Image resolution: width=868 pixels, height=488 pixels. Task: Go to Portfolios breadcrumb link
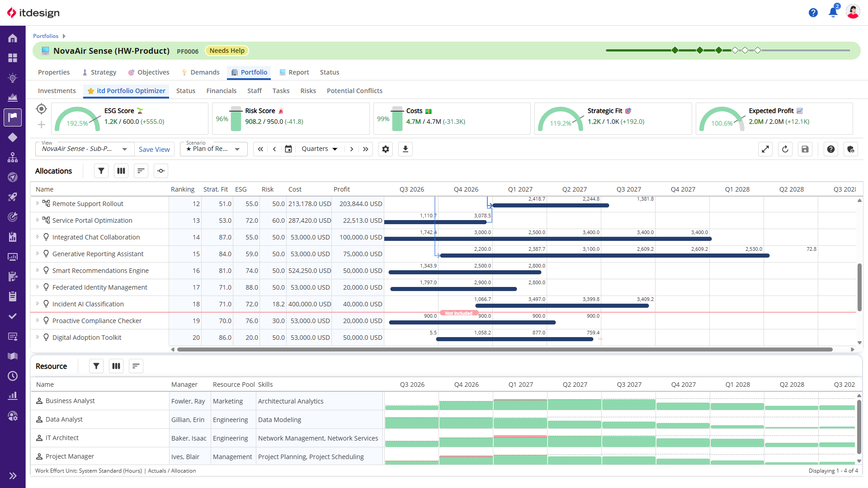[x=46, y=36]
